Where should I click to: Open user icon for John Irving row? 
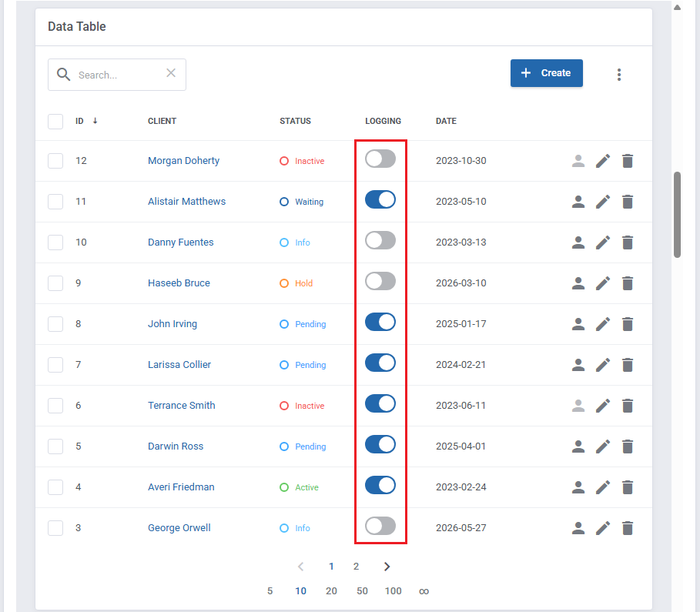(x=578, y=324)
